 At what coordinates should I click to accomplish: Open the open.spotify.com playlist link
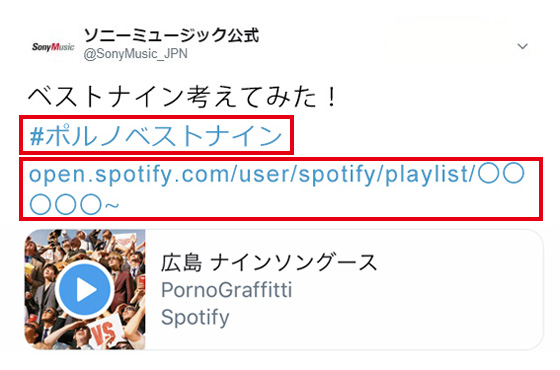click(276, 189)
